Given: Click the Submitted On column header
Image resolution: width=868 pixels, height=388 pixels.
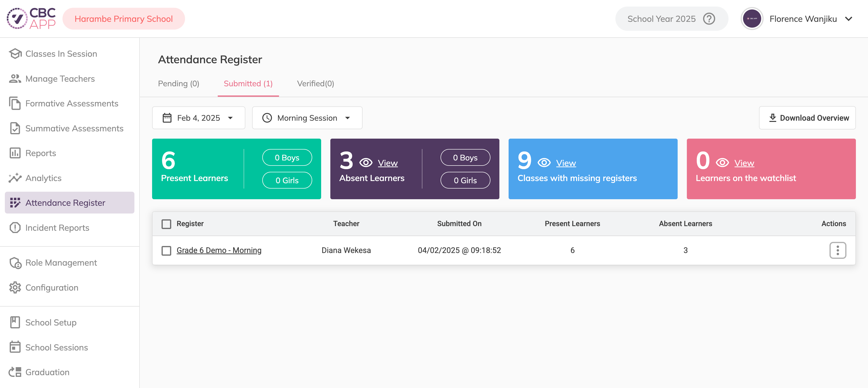Looking at the screenshot, I should coord(459,223).
